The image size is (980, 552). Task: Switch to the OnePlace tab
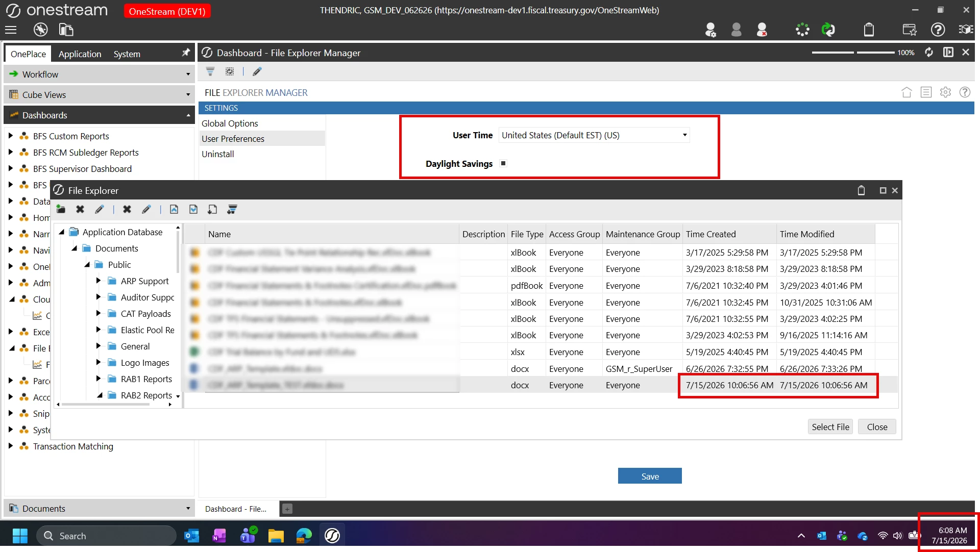(28, 54)
